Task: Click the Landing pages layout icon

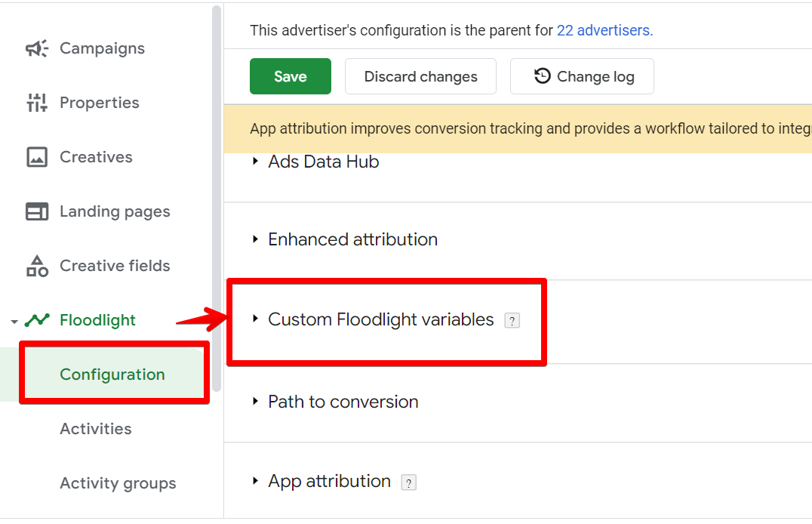Action: pos(37,211)
